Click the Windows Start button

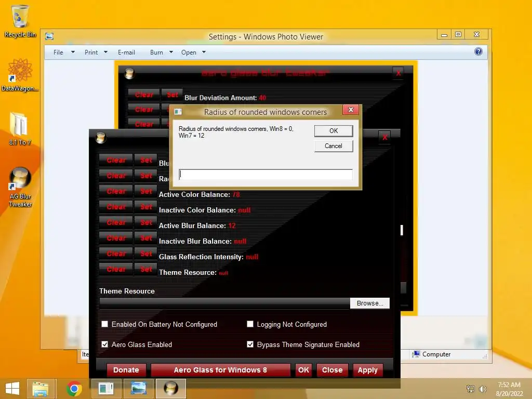coord(12,389)
